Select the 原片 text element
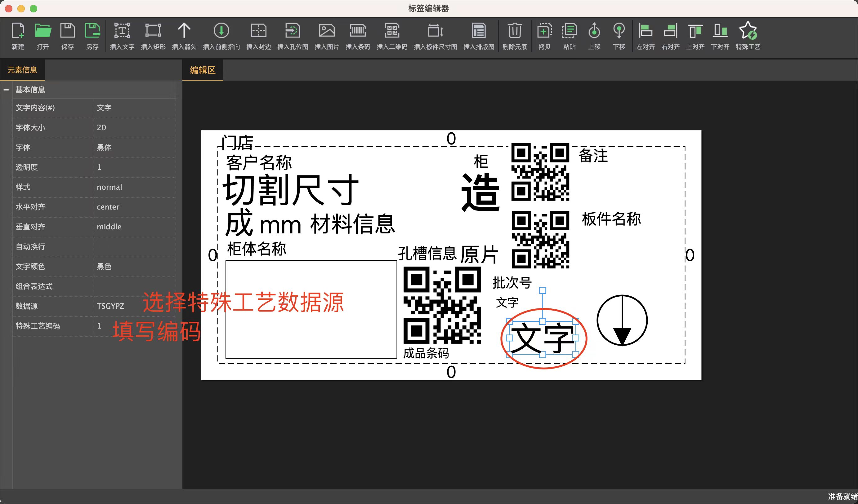 tap(479, 254)
